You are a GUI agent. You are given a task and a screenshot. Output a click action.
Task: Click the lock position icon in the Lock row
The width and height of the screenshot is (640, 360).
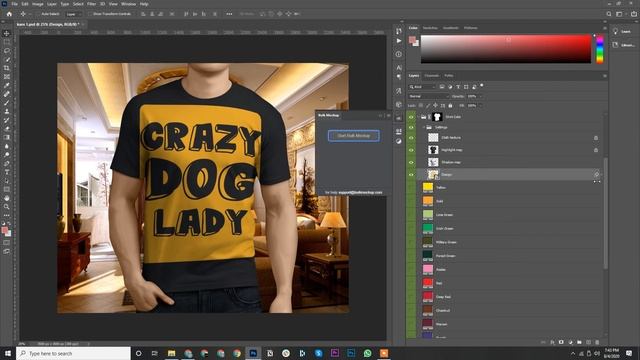pos(435,106)
